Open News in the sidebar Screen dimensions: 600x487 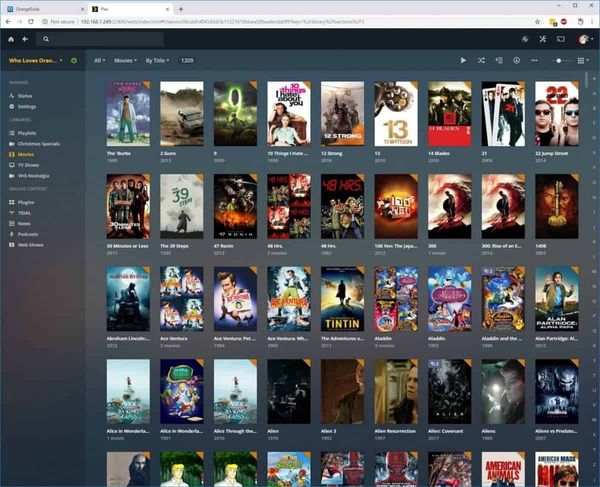[x=24, y=224]
